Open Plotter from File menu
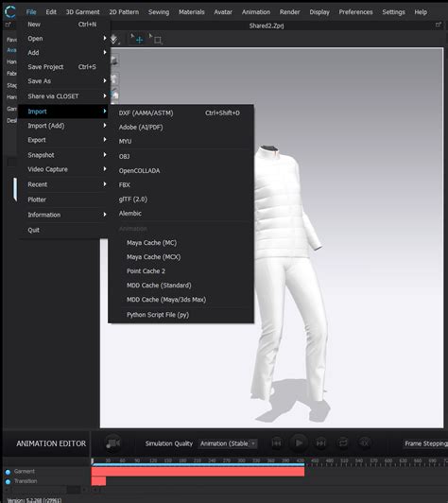The image size is (448, 503). [x=64, y=199]
